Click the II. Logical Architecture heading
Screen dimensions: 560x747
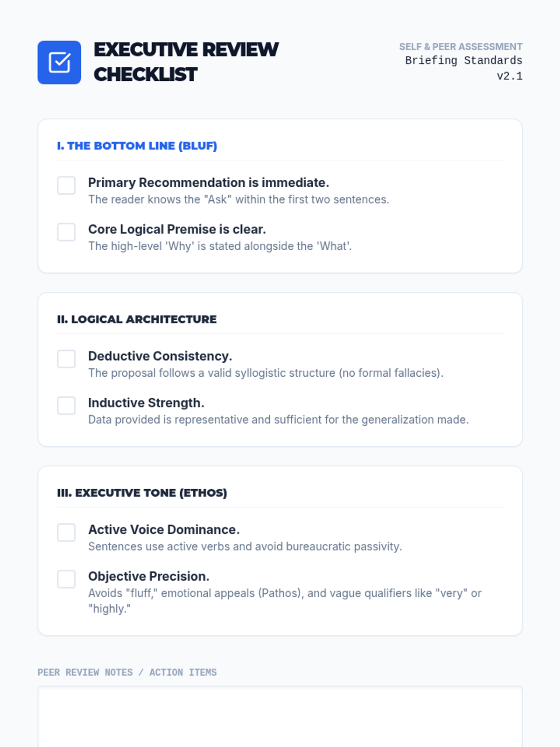137,319
